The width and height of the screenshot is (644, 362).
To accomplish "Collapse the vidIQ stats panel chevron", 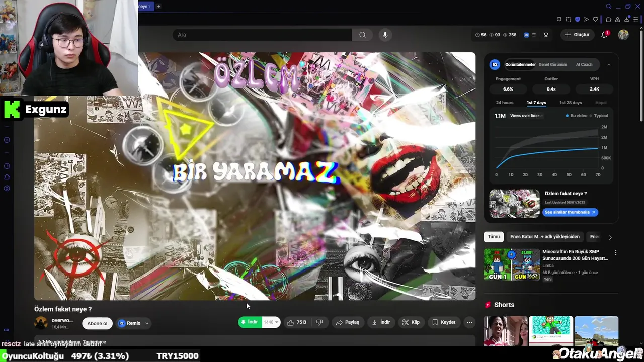I will 609,64.
